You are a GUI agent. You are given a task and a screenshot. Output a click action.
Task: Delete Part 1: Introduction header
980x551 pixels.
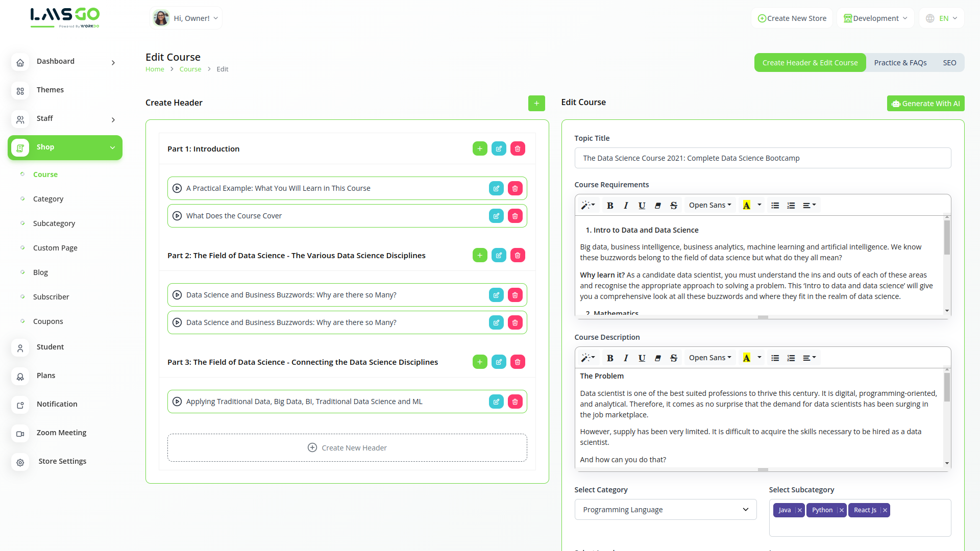(x=518, y=149)
